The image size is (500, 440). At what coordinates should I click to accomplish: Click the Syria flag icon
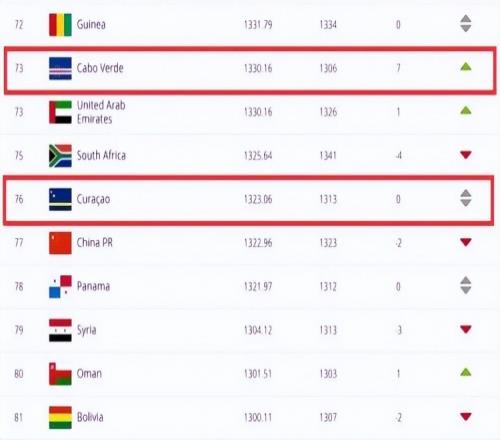pyautogui.click(x=60, y=330)
